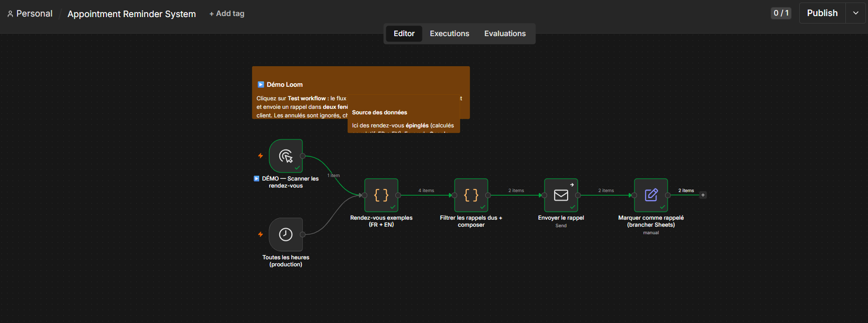The height and width of the screenshot is (323, 868).
Task: Open the Rendez-vous exemples code node
Action: 381,195
